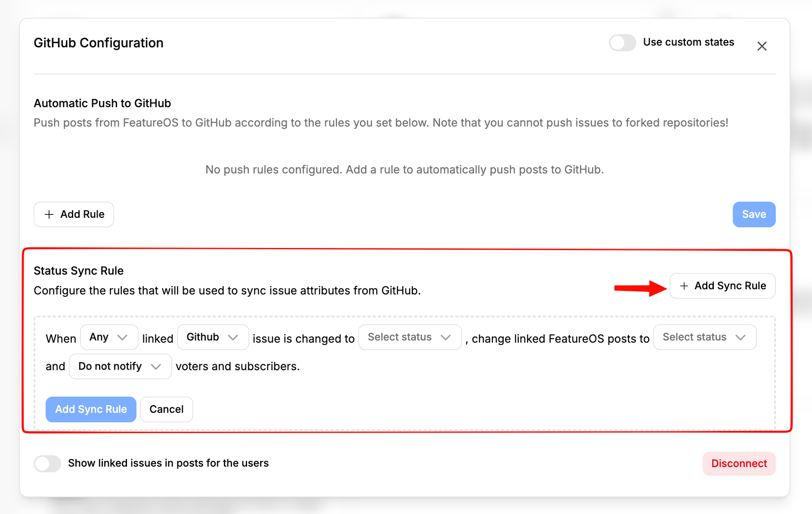Toggle Use custom states switch
Viewport: 812px width, 514px height.
tap(622, 43)
